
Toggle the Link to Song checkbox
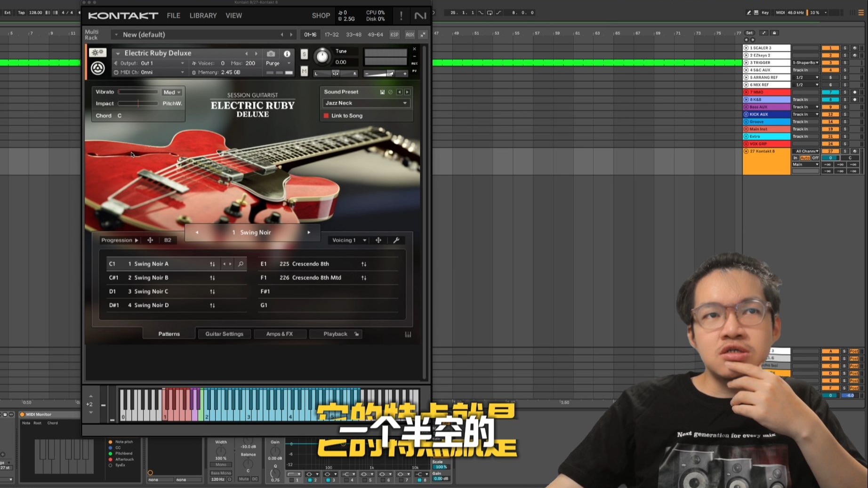coord(326,116)
